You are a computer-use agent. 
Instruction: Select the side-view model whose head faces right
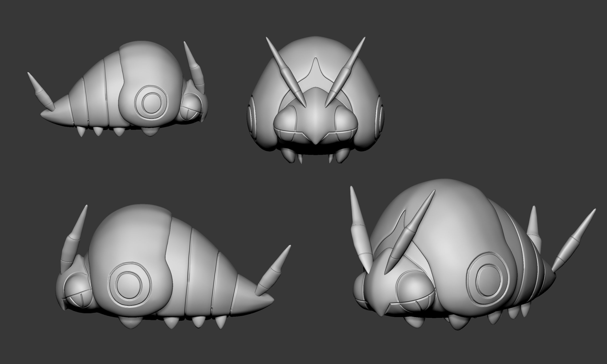pyautogui.click(x=118, y=89)
